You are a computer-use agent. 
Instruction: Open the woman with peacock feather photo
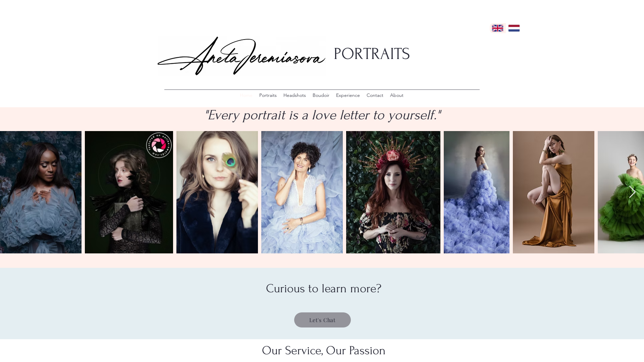[217, 192]
